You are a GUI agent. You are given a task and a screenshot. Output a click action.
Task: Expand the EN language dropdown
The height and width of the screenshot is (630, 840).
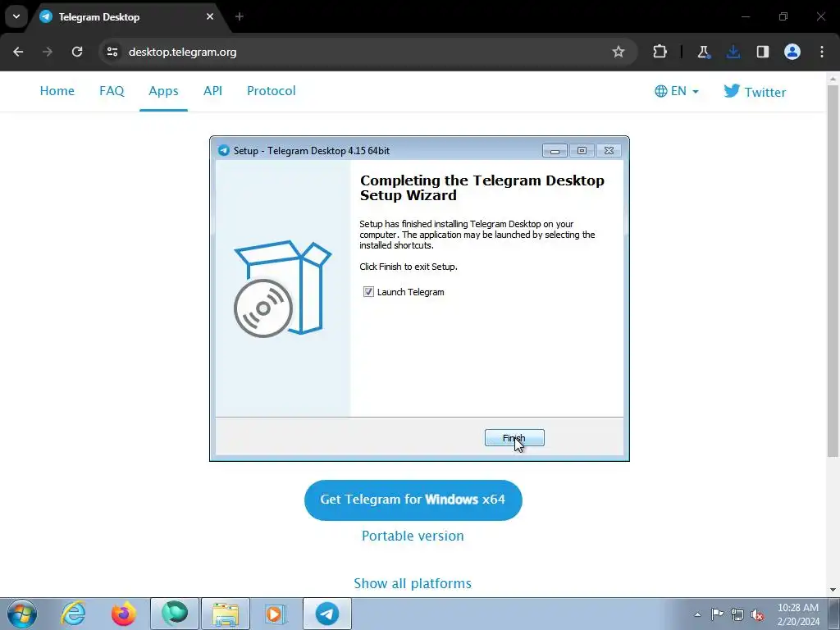[x=677, y=91]
